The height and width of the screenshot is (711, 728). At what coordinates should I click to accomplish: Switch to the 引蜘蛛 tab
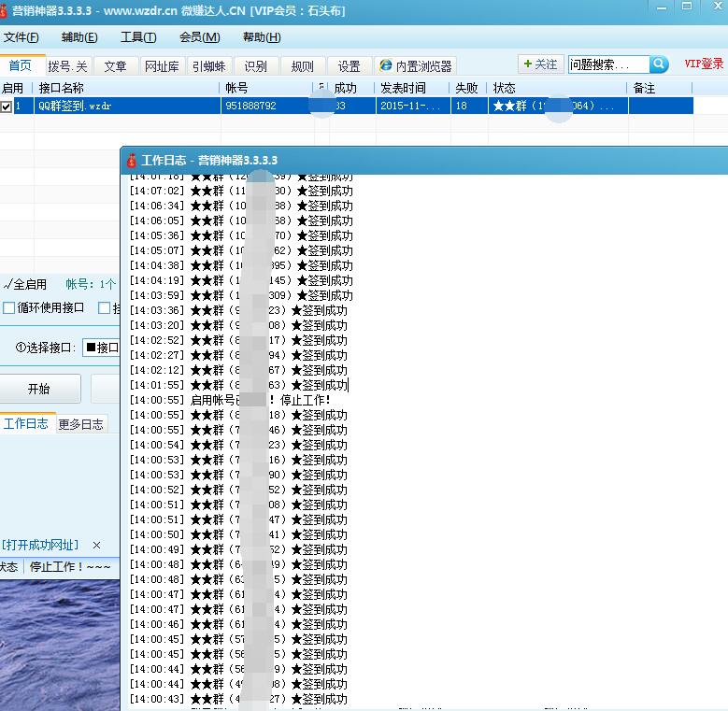point(209,66)
